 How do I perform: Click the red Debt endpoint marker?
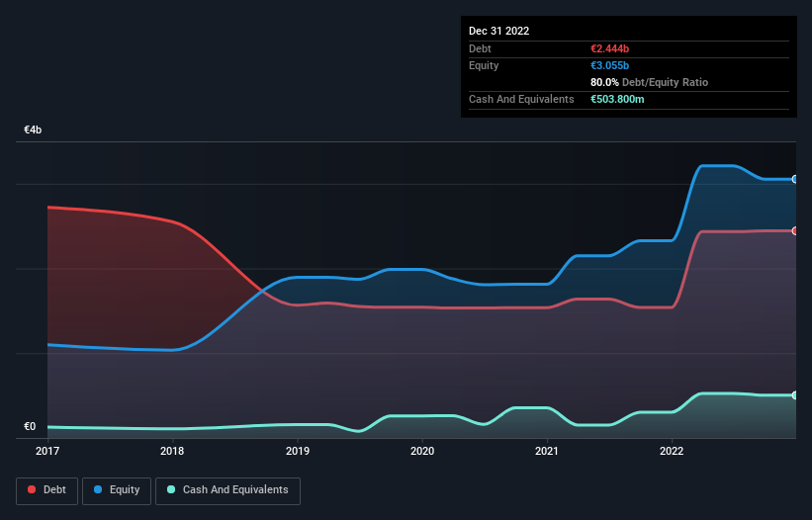[x=794, y=230]
